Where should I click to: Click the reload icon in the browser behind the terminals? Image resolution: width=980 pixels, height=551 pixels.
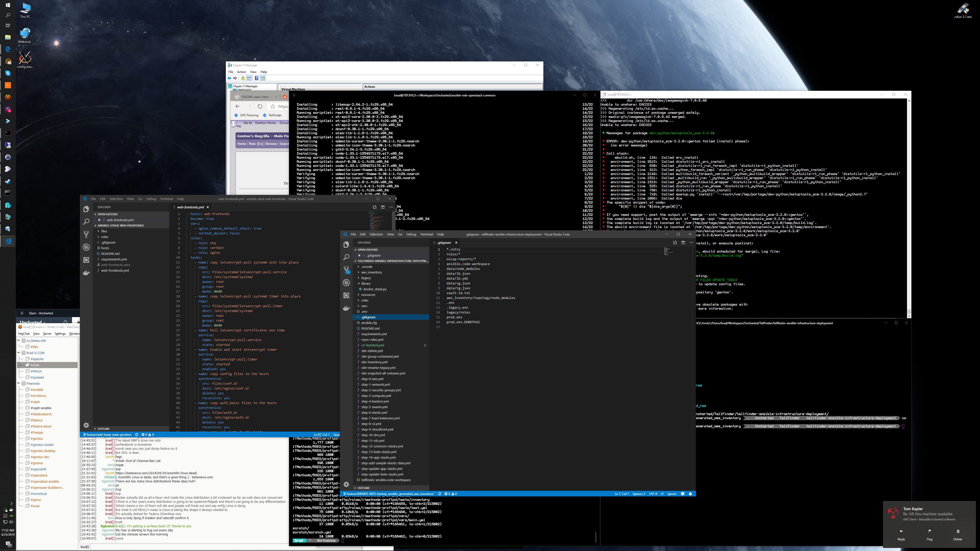(260, 106)
